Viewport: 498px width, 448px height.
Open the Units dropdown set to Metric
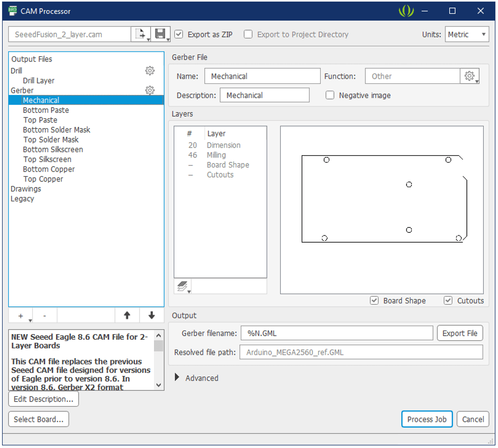point(467,34)
